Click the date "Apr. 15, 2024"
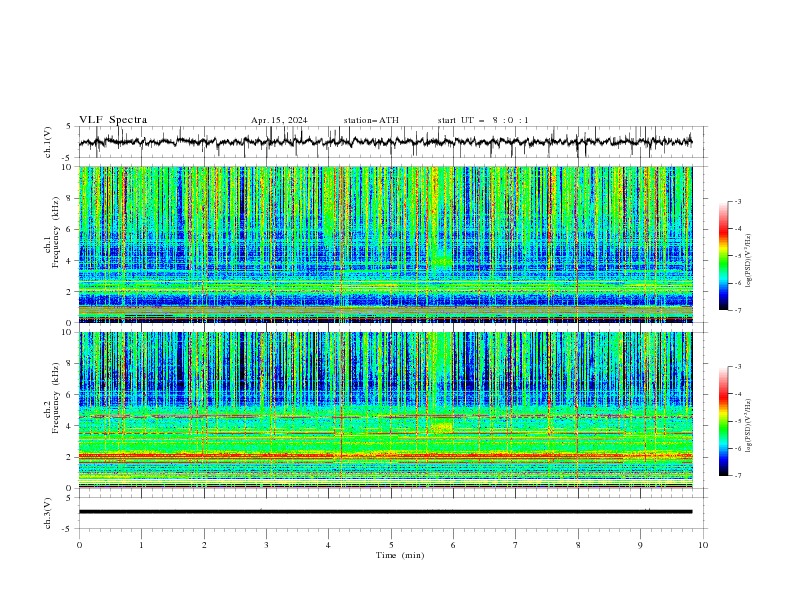The image size is (792, 612). 279,120
